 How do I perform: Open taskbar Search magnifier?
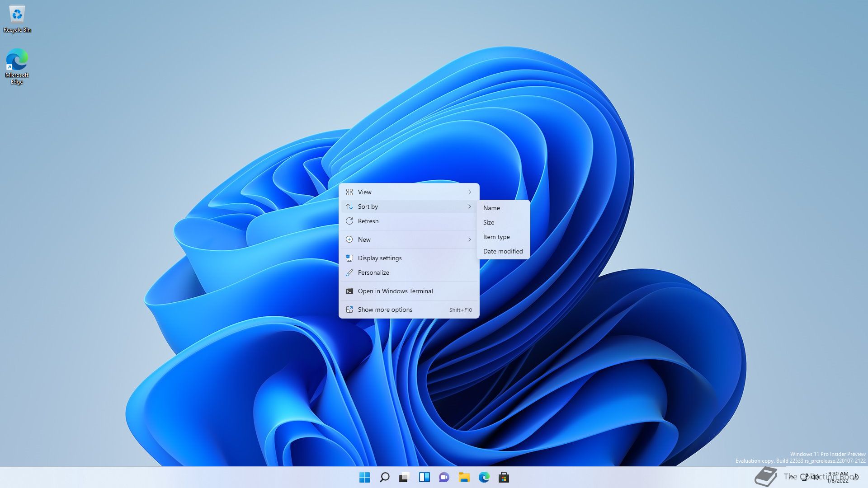pyautogui.click(x=384, y=477)
